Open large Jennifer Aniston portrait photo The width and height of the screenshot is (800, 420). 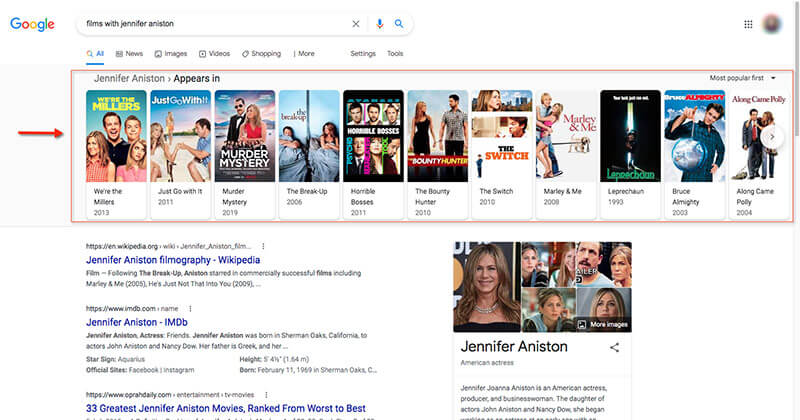pyautogui.click(x=487, y=287)
